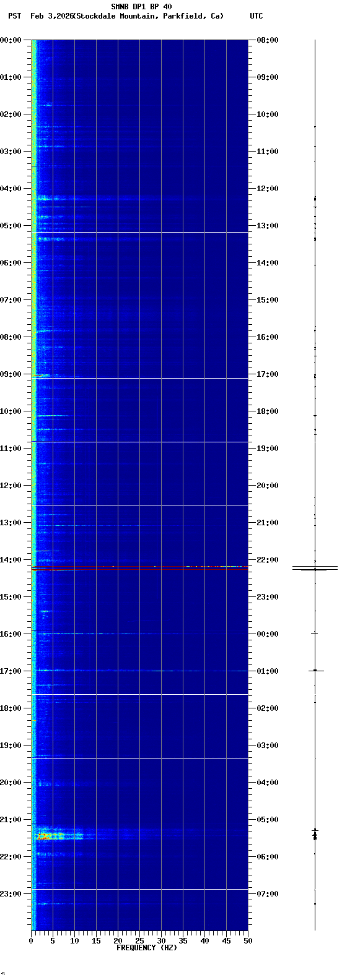Image resolution: width=342 pixels, height=980 pixels.
Task: Click the 04:00 UTC axis label
Action: 268,783
